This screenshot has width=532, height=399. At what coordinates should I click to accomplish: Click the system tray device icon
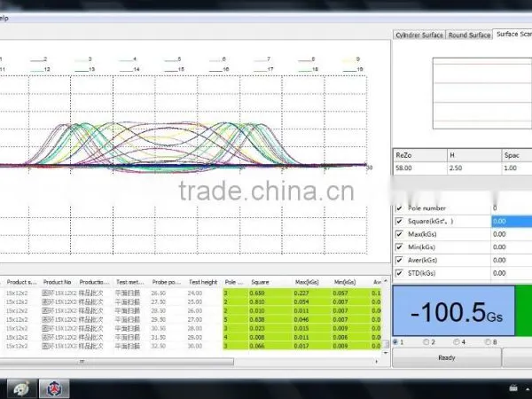click(x=513, y=387)
